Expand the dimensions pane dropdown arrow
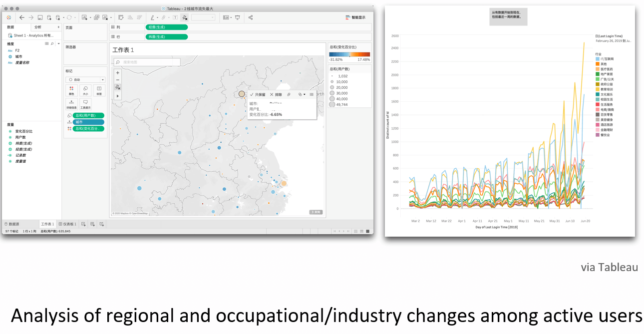 coord(58,44)
